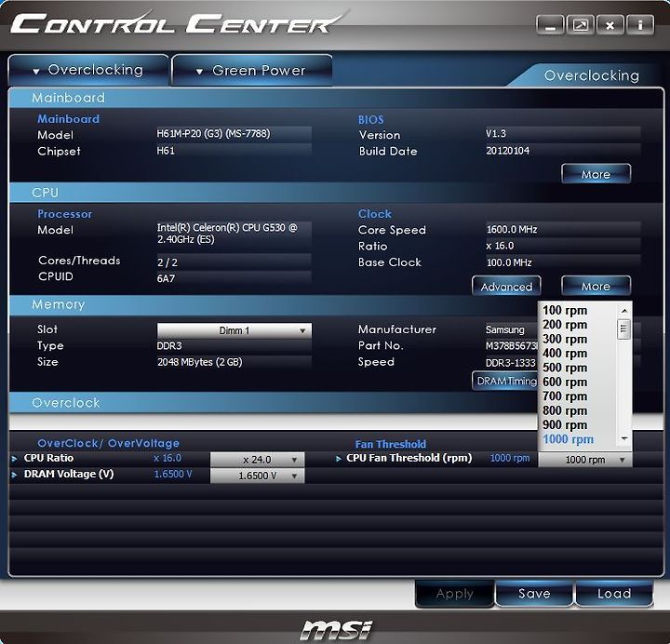Open the Green Power tab menu
670x644 pixels.
pyautogui.click(x=252, y=71)
